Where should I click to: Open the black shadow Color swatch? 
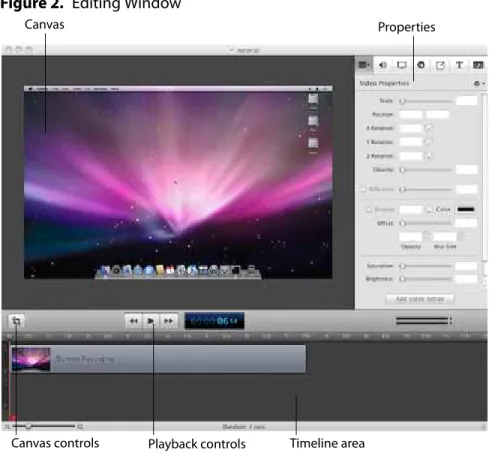point(466,209)
